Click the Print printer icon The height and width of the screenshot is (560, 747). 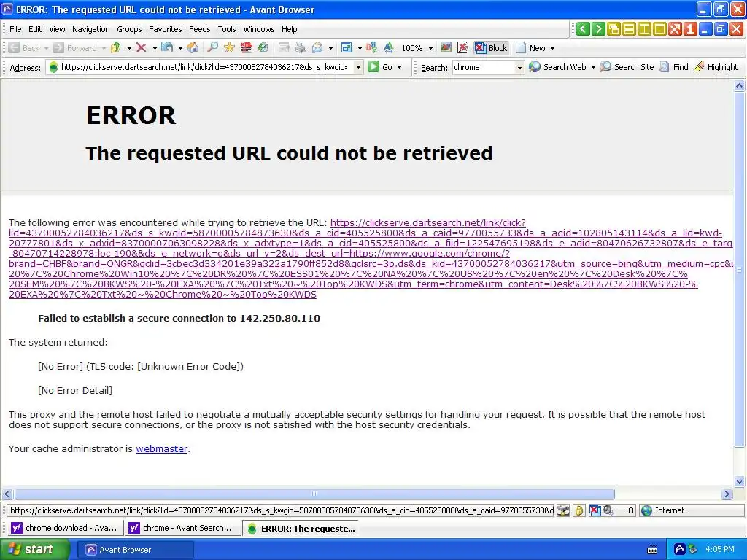(300, 47)
